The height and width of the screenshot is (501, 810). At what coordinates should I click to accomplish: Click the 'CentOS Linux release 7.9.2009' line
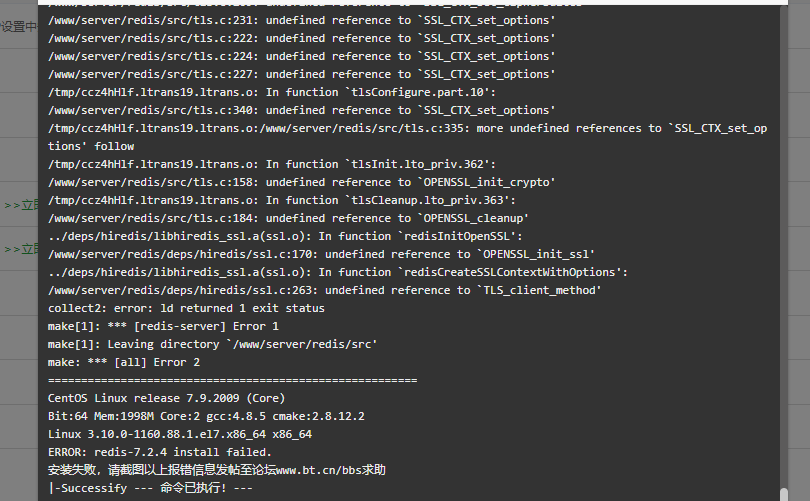click(x=166, y=398)
